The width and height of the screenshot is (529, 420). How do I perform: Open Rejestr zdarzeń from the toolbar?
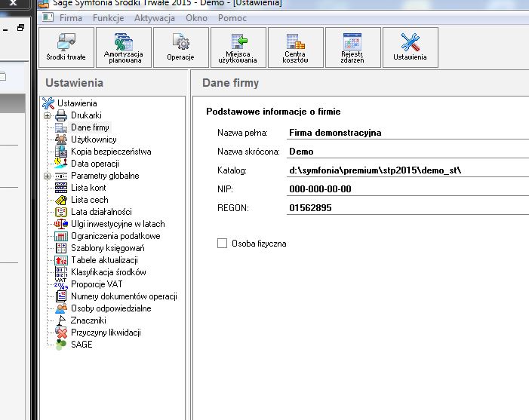point(353,48)
